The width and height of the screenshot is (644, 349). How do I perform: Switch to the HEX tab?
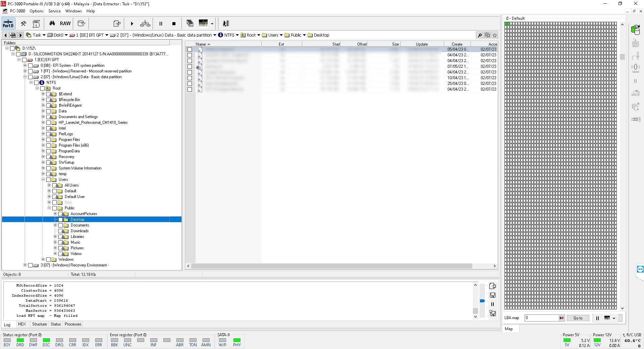point(22,324)
